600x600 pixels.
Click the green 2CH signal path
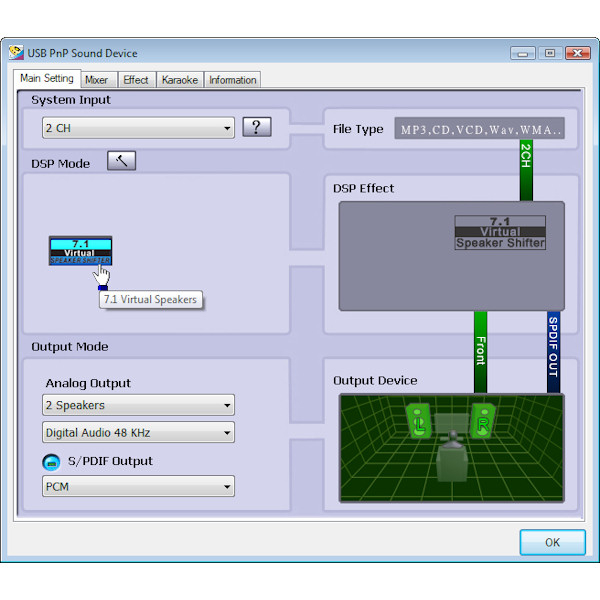coord(526,172)
